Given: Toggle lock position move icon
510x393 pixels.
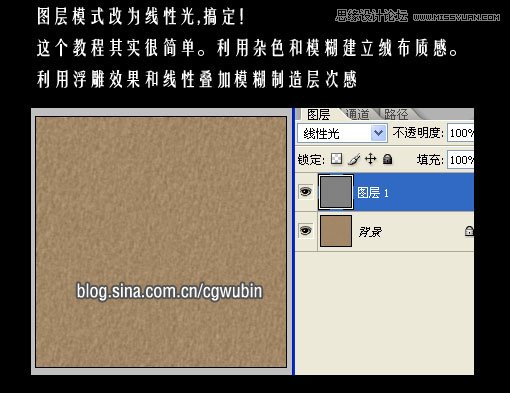Looking at the screenshot, I should click(x=370, y=159).
